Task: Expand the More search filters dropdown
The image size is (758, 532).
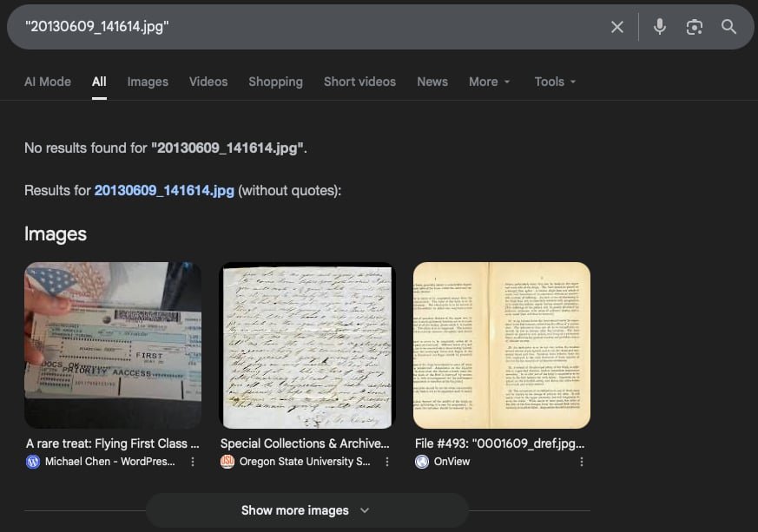Action: 489,82
